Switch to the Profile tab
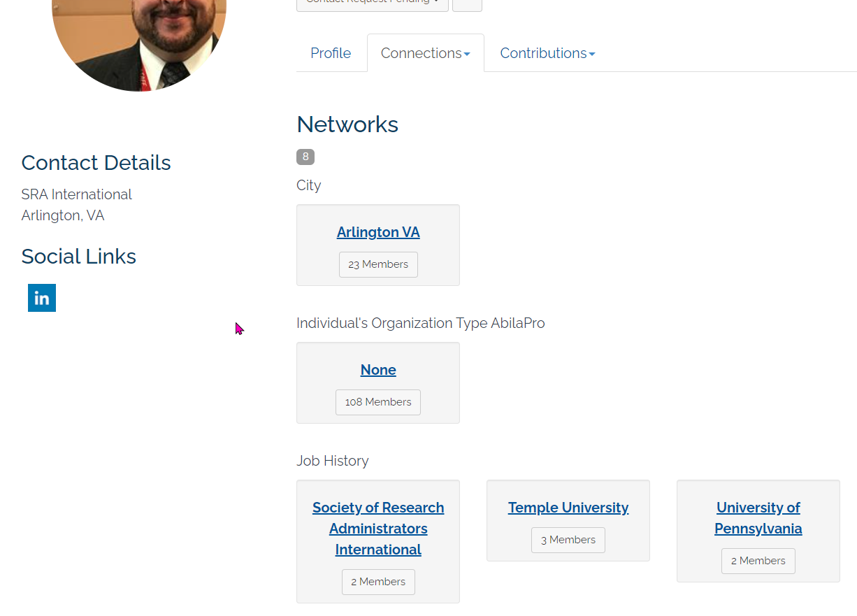The width and height of the screenshot is (857, 616). coord(331,53)
